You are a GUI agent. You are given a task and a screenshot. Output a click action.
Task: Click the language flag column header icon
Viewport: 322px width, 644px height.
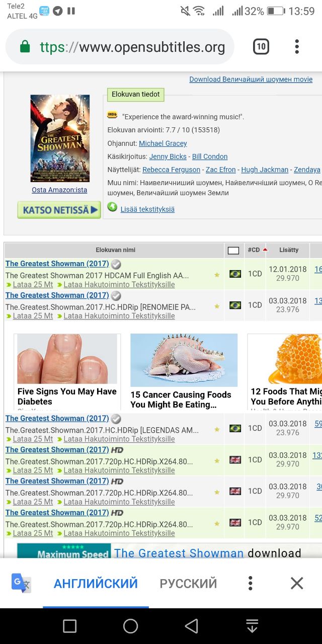point(233,250)
